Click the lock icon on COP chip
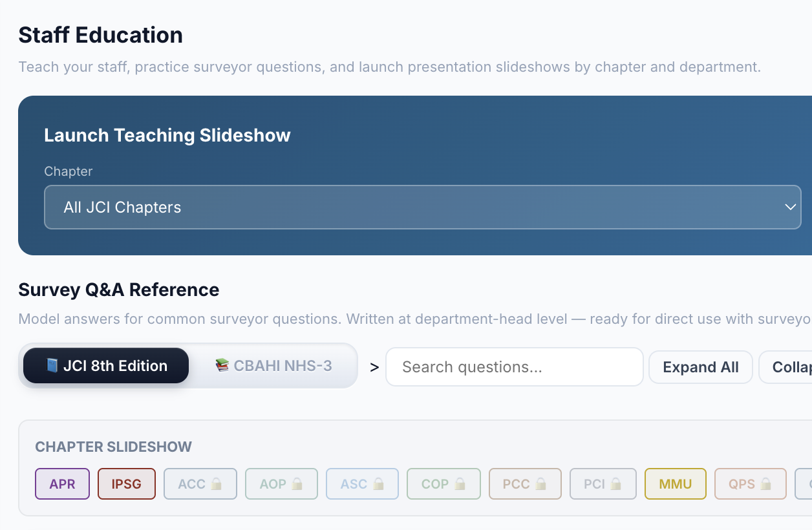 coord(460,484)
